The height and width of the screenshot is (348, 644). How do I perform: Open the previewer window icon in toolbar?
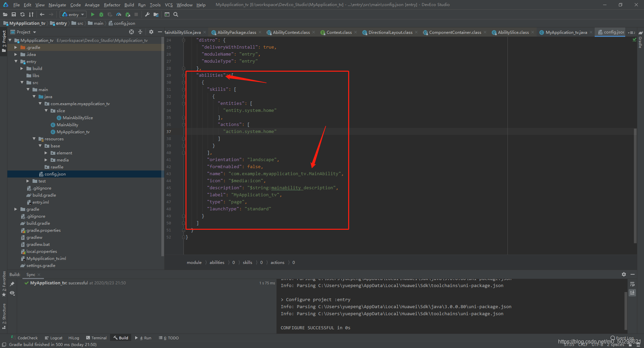(x=167, y=14)
